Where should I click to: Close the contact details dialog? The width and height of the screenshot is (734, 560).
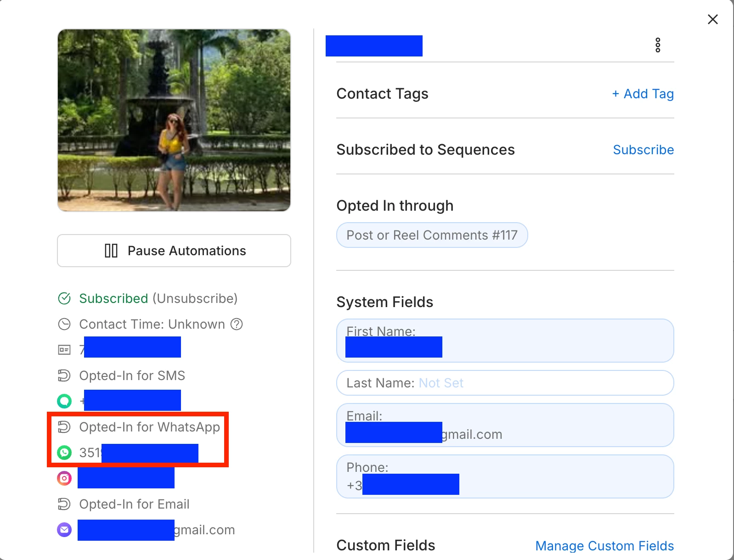click(713, 19)
